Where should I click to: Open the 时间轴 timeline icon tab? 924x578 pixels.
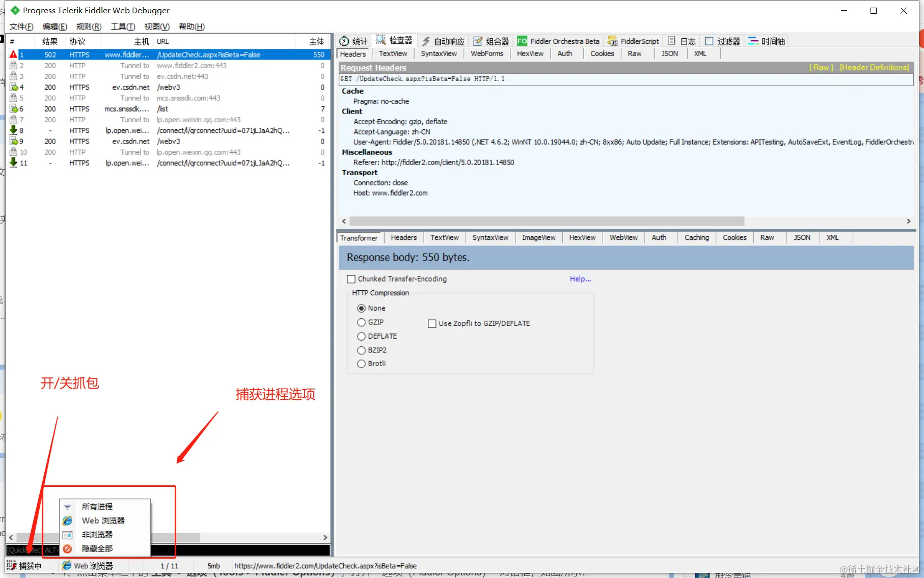pos(753,41)
